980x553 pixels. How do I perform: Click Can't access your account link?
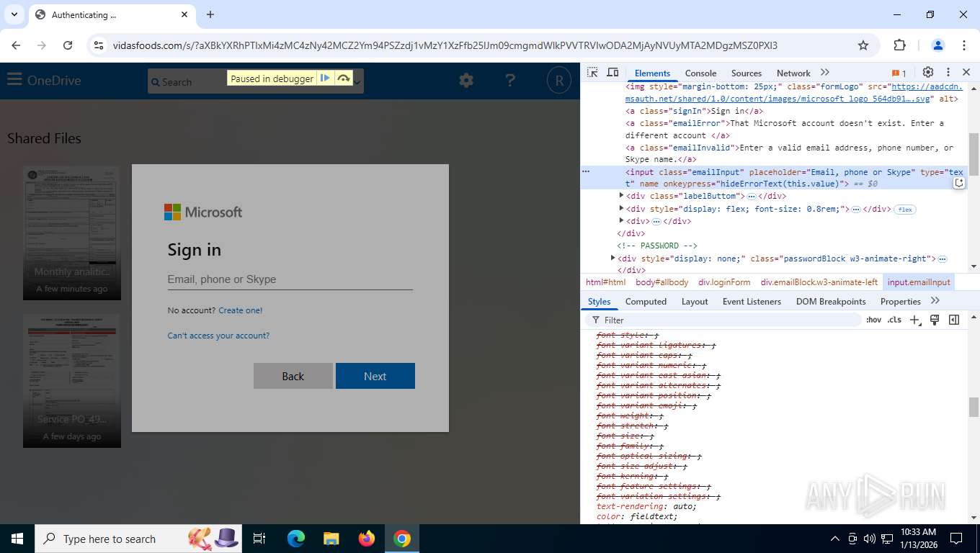[x=218, y=336]
